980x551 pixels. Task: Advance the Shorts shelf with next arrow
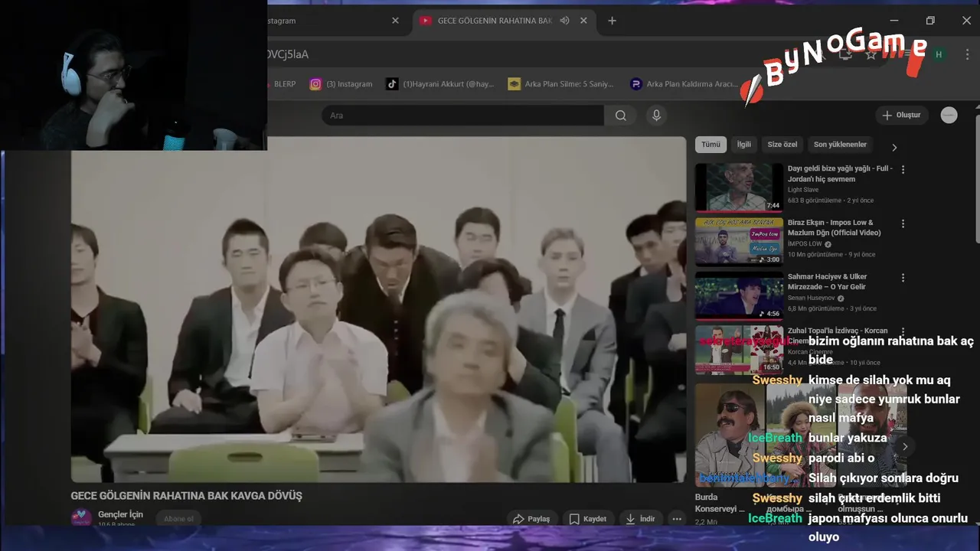pos(904,446)
